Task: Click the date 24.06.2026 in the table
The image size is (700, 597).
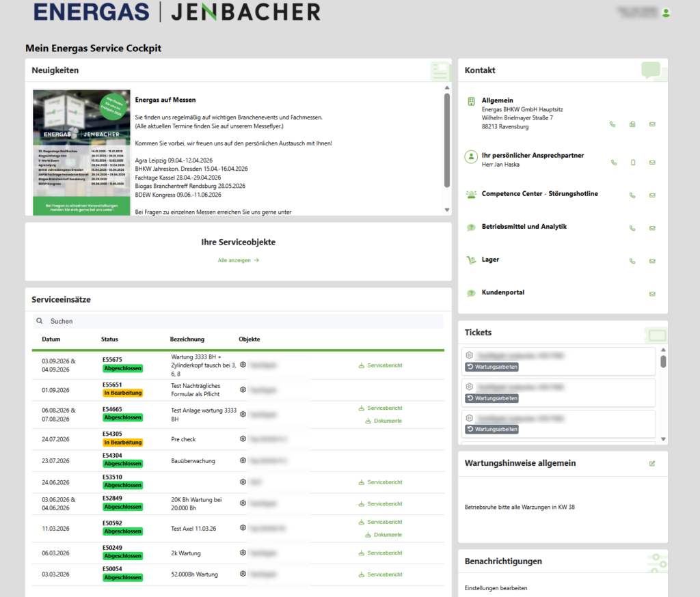Action: (56, 483)
